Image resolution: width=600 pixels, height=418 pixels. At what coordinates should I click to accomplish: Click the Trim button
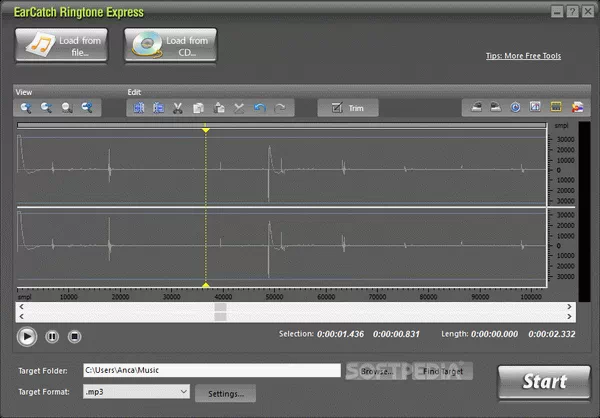(348, 108)
